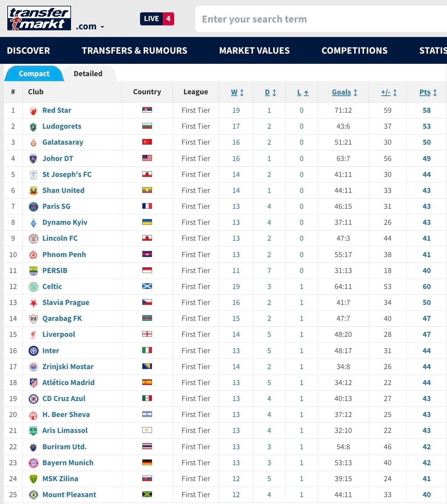Click the Shan United crest
447x504 pixels.
[x=33, y=191]
